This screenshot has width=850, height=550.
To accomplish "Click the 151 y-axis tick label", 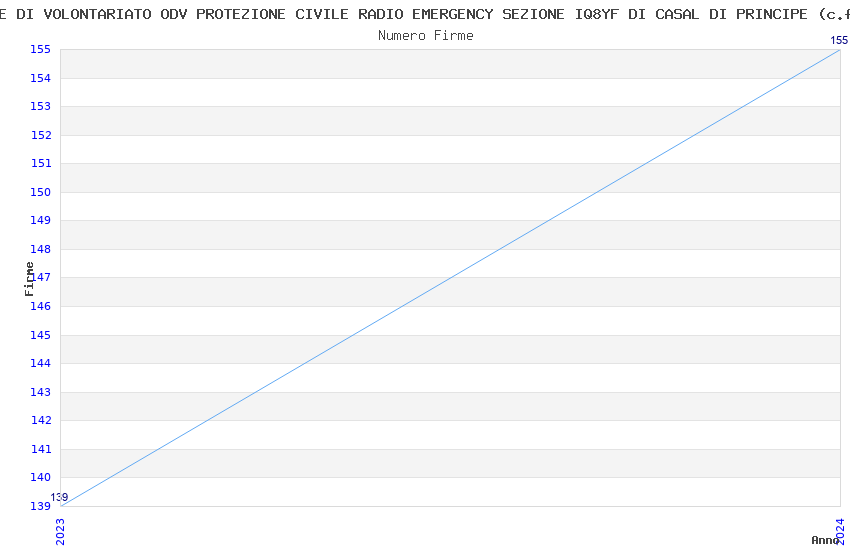I will click(41, 163).
